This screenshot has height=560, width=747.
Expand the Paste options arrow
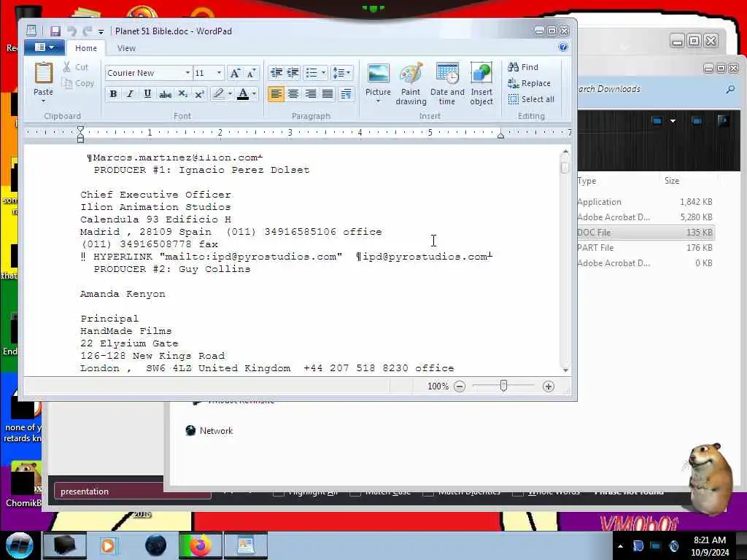click(43, 101)
